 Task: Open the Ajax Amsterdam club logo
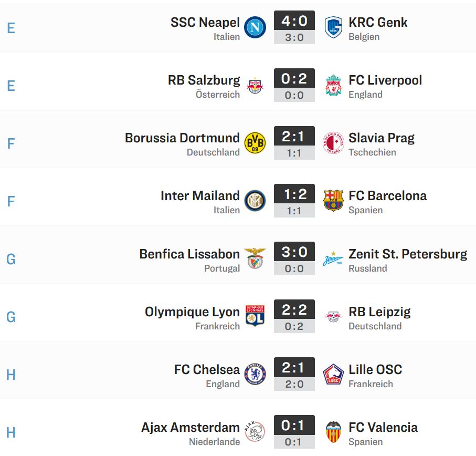255,432
